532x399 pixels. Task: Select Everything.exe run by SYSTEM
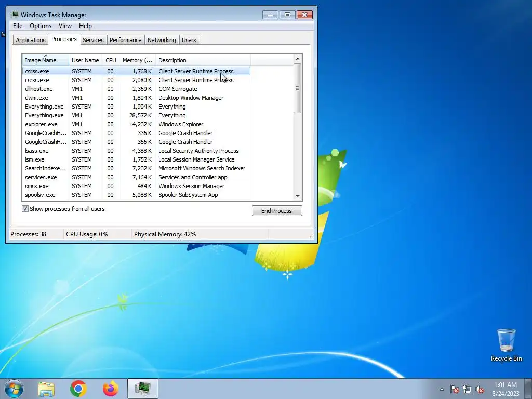pyautogui.click(x=137, y=107)
